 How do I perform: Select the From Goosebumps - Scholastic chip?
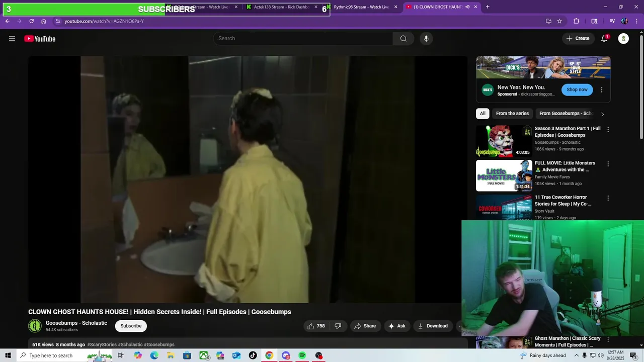pos(566,114)
